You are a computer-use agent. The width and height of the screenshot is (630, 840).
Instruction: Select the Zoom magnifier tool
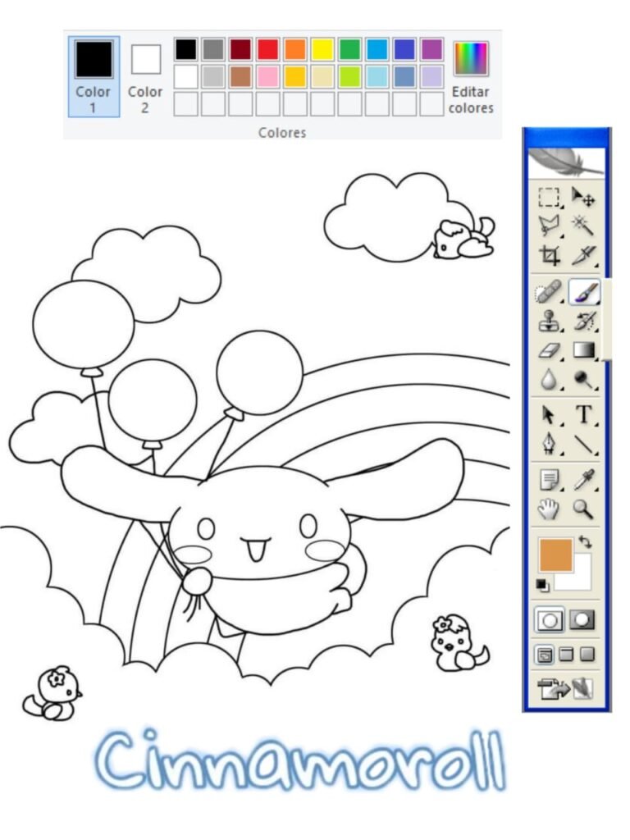(583, 509)
